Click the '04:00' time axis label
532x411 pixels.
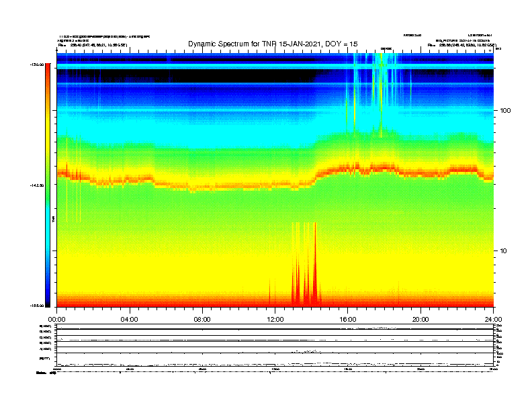[x=130, y=320]
